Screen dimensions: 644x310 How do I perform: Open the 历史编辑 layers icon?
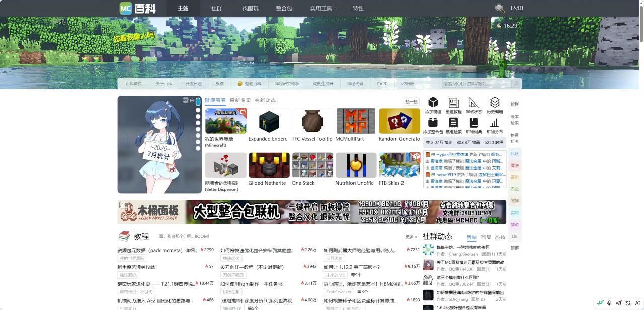click(x=495, y=102)
